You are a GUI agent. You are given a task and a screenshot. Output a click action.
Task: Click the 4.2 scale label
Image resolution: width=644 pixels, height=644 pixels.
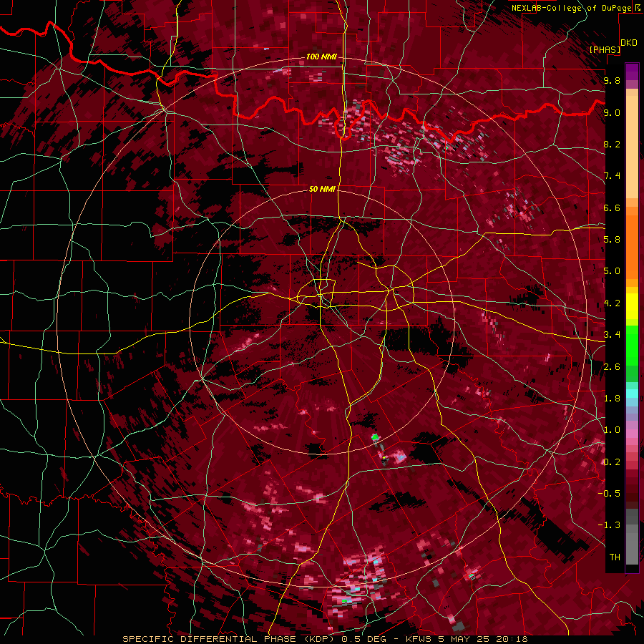point(612,303)
